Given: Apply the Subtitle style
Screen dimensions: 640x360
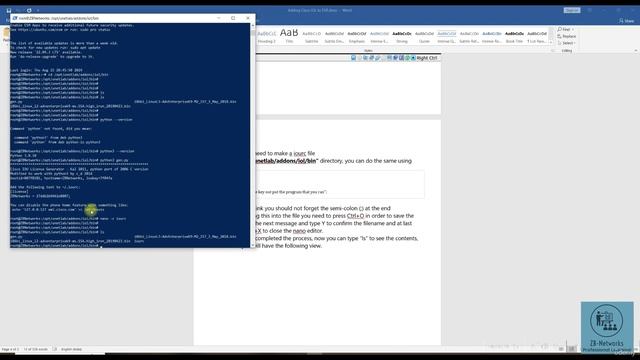Looking at the screenshot, I should click(x=311, y=37).
